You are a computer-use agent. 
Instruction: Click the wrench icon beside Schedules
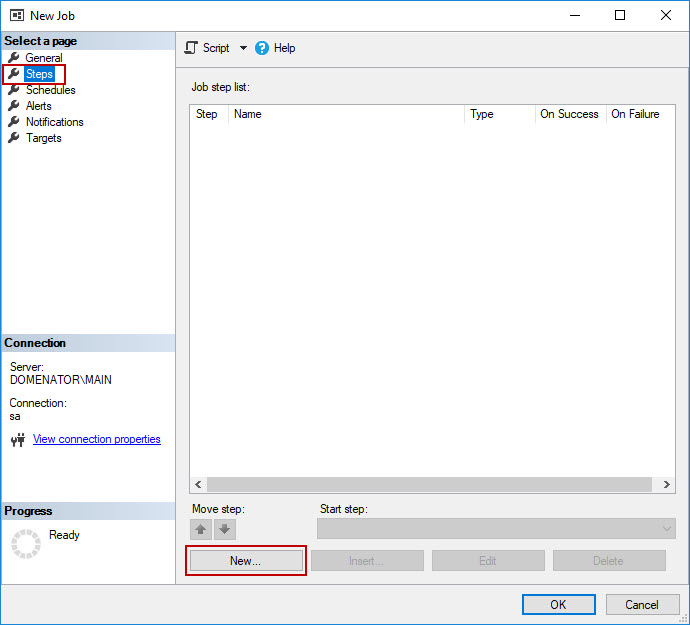click(x=14, y=89)
